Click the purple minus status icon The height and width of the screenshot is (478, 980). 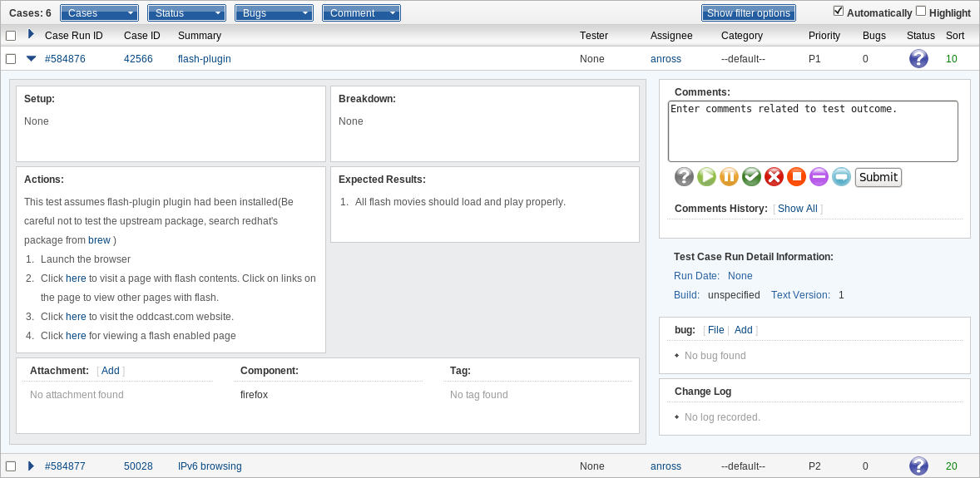coord(819,176)
